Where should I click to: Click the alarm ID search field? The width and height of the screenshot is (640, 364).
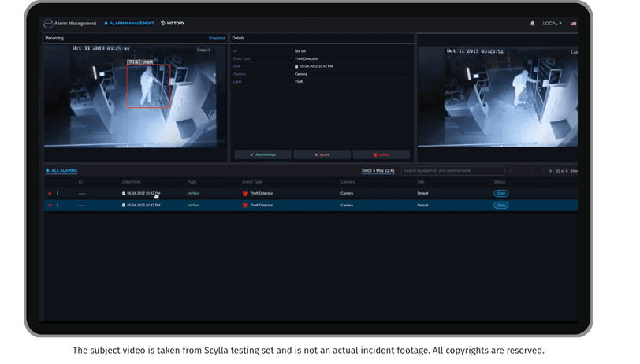click(452, 170)
